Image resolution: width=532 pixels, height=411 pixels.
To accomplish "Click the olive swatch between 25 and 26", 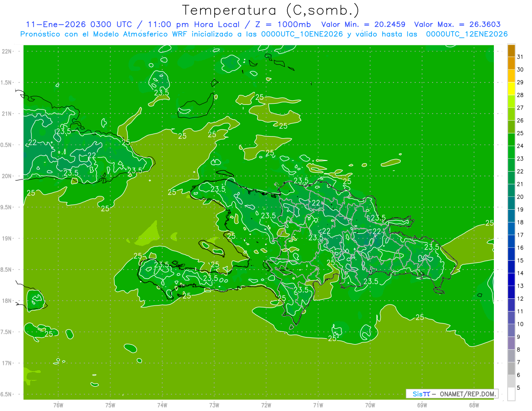I will click(x=511, y=126).
